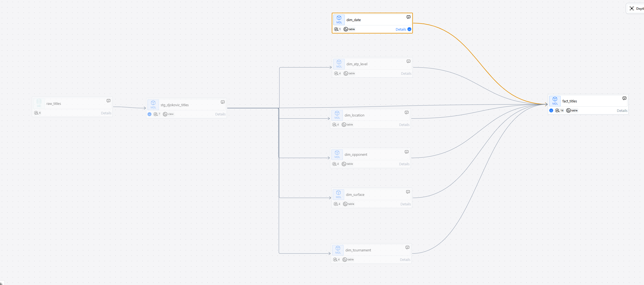Screen dimensions: 644x285
Task: Click the MDL icon on stg_djokovic_titles
Action: point(153,105)
